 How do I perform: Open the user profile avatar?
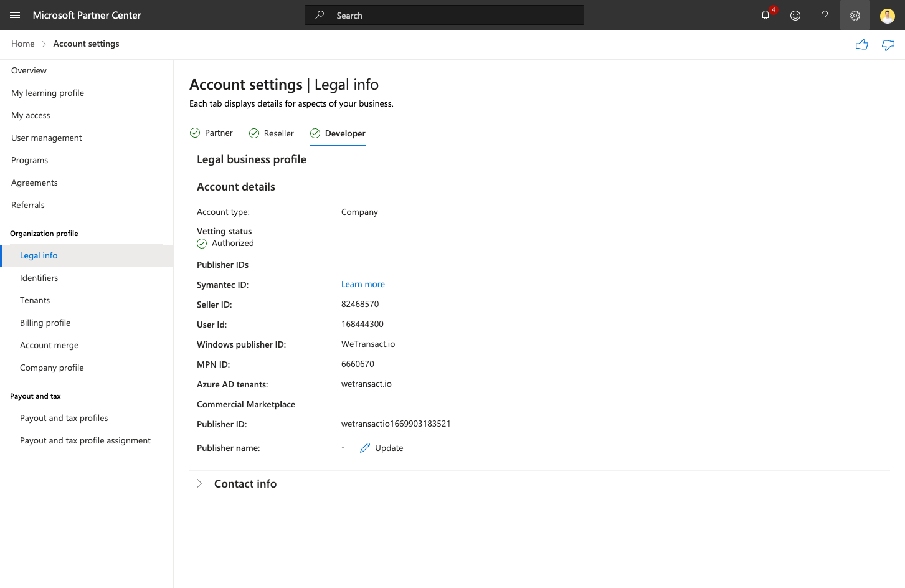point(888,15)
